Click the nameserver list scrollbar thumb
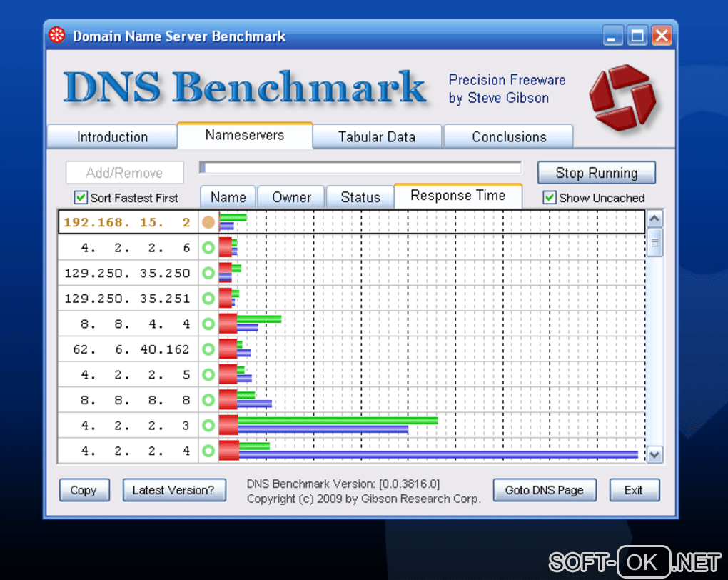 click(x=654, y=242)
